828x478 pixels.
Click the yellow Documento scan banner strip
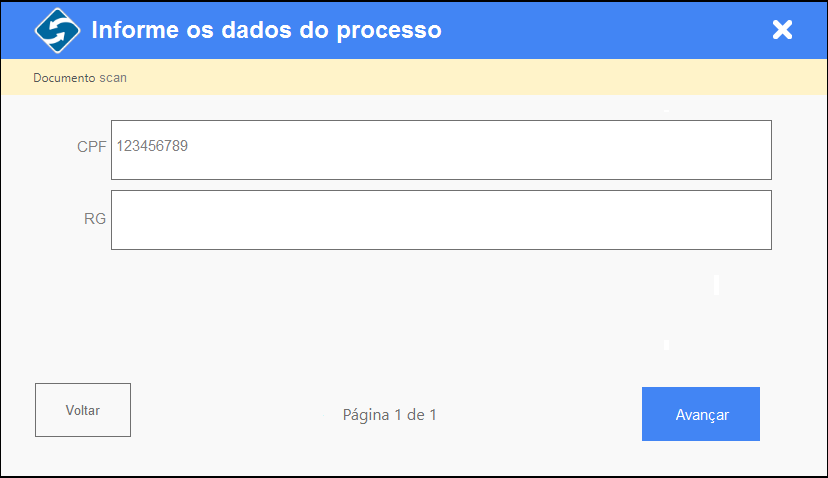(x=414, y=77)
